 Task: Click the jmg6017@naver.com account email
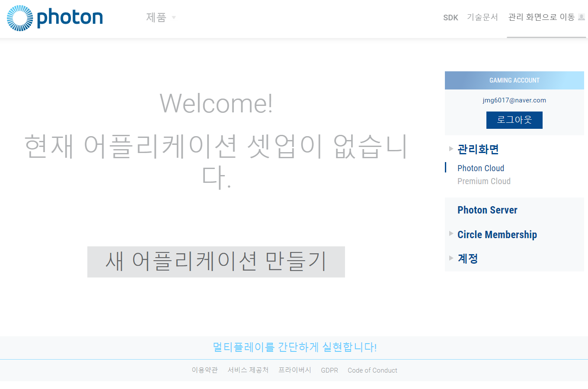[514, 100]
